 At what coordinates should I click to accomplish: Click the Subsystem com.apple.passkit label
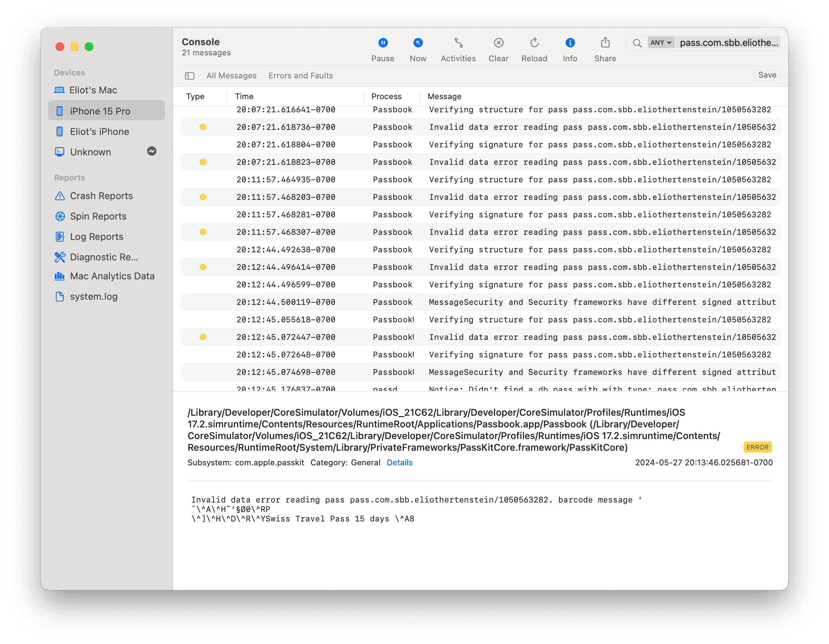(x=246, y=463)
